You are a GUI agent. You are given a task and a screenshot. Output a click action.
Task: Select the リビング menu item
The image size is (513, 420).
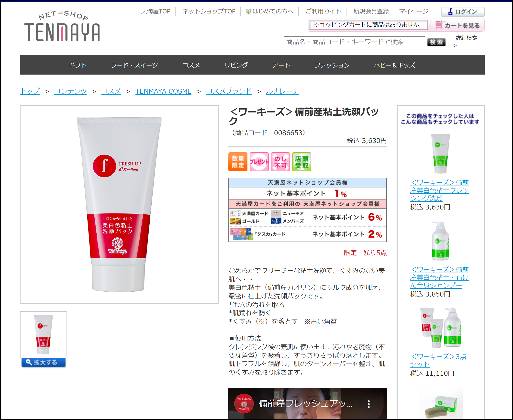(x=236, y=65)
